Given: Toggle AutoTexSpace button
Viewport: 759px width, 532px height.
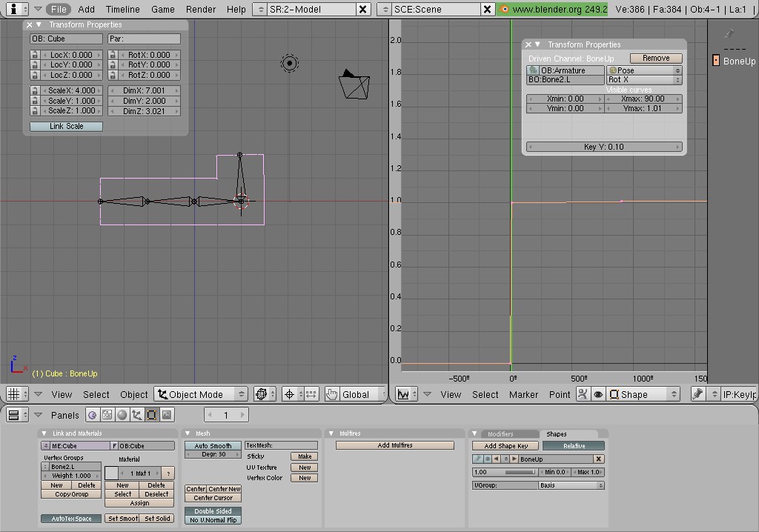Looking at the screenshot, I should point(71,519).
